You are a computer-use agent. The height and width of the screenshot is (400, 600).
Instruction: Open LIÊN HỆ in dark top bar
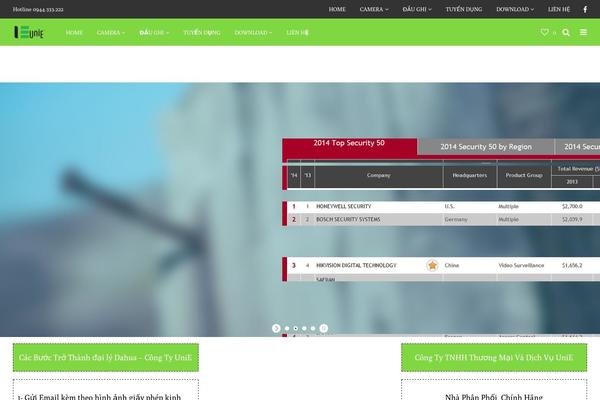tap(559, 9)
